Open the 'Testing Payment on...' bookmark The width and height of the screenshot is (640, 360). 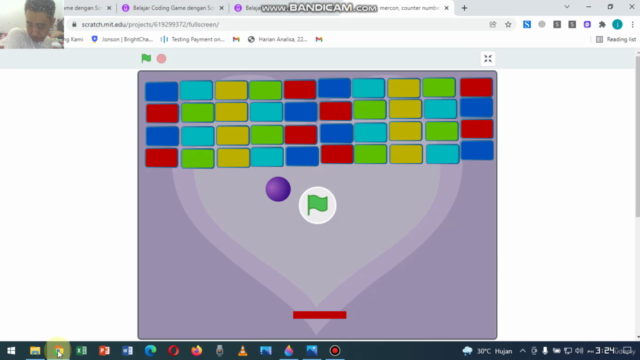point(193,39)
